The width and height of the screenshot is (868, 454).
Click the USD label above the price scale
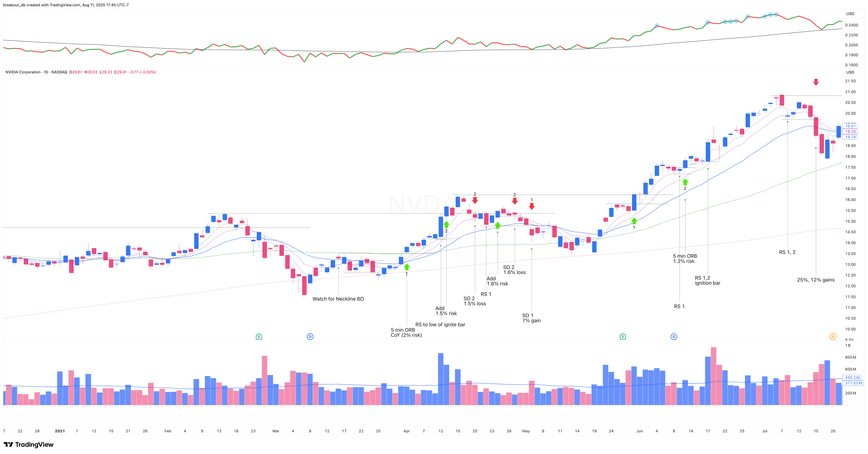[x=851, y=72]
